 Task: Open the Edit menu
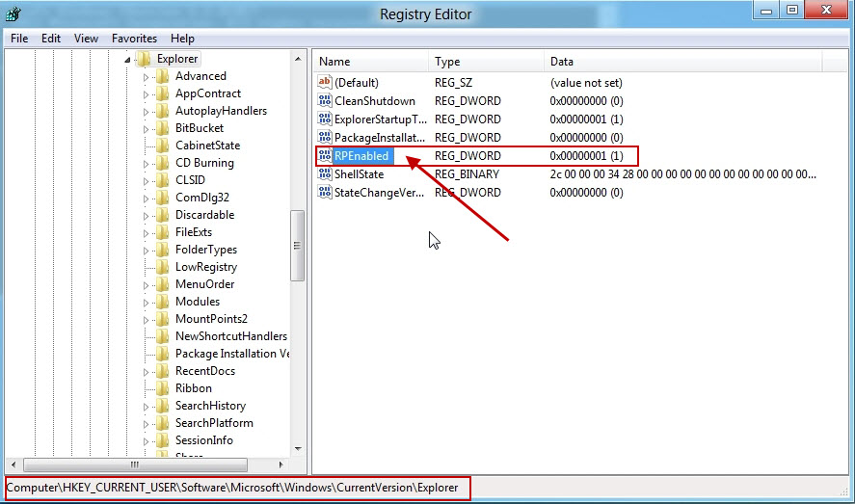(x=51, y=39)
